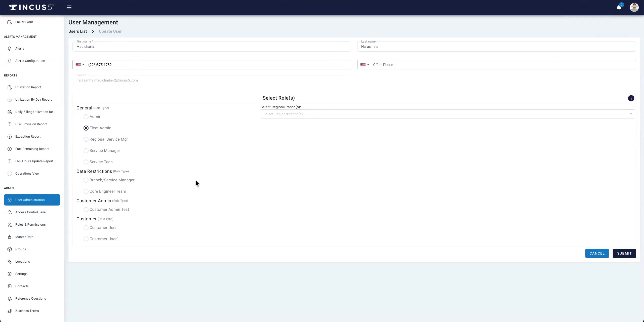Click the hamburger menu icon
The height and width of the screenshot is (322, 644).
pos(69,8)
